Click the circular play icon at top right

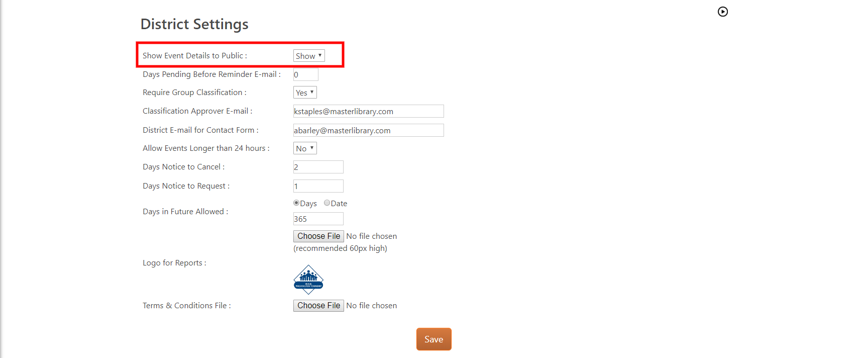coord(723,12)
